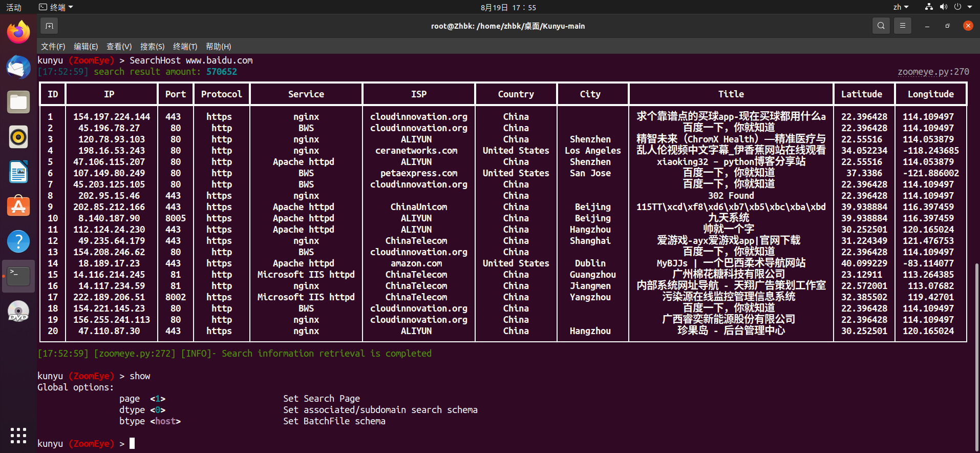Launch Firefox from the dock
Image resolution: width=980 pixels, height=453 pixels.
point(18,32)
